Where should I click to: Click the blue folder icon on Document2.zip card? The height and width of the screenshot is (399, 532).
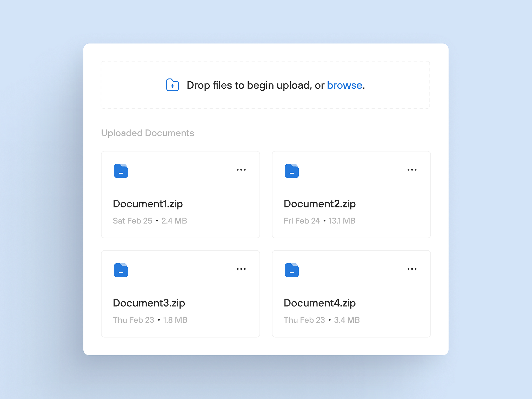(291, 171)
